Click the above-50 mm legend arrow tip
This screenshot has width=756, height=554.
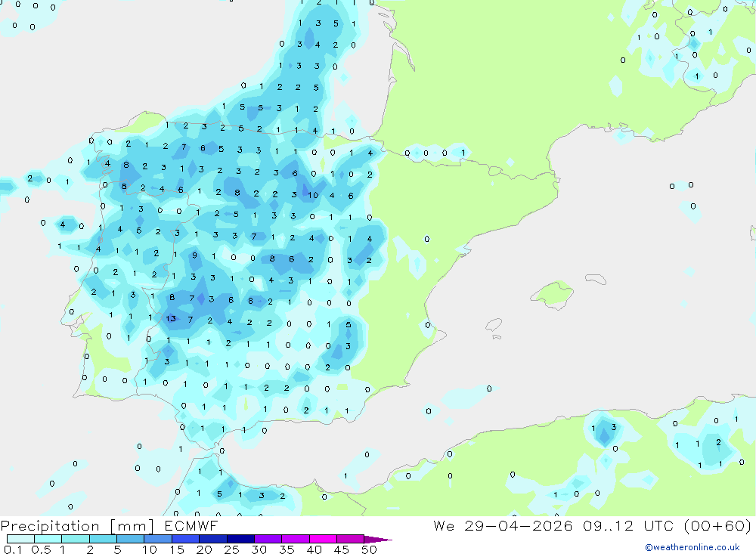point(379,539)
